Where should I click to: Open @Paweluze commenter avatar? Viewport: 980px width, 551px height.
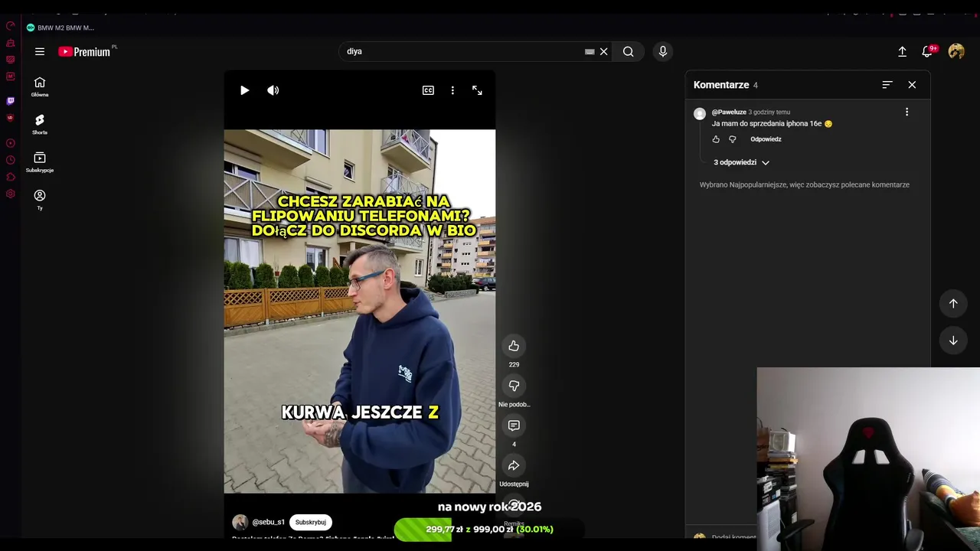coord(700,114)
